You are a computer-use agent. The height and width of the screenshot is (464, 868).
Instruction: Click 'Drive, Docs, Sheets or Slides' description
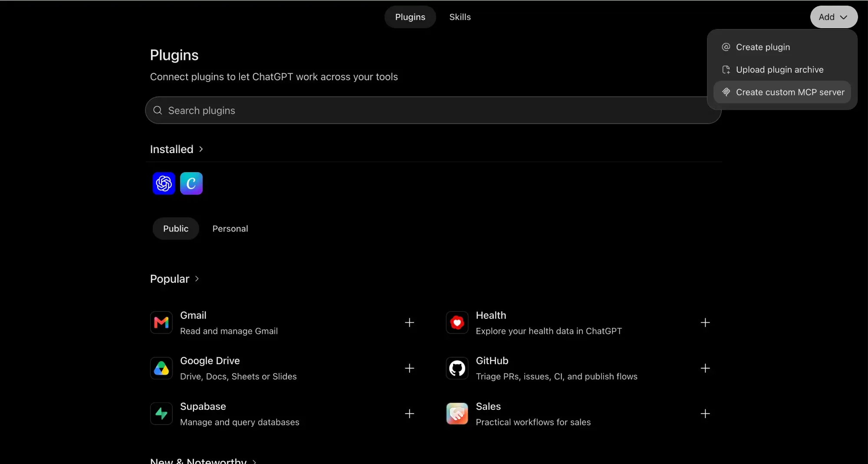click(x=238, y=376)
